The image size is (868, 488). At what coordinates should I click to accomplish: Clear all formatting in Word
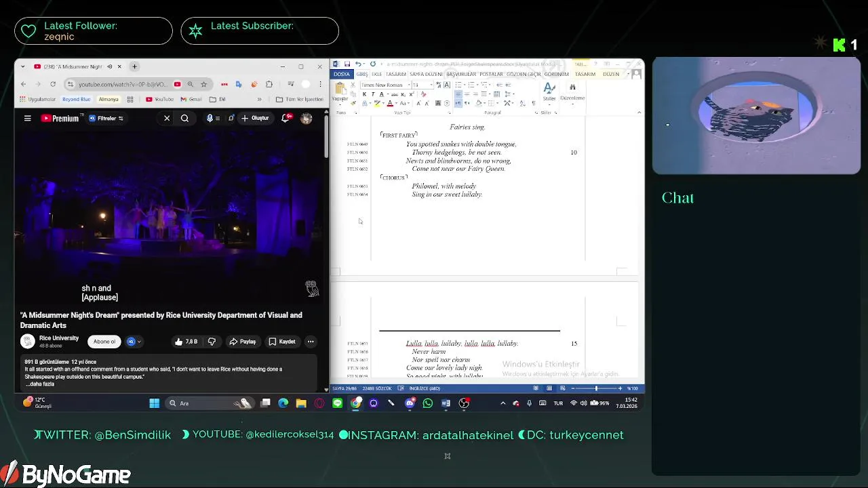(x=424, y=94)
